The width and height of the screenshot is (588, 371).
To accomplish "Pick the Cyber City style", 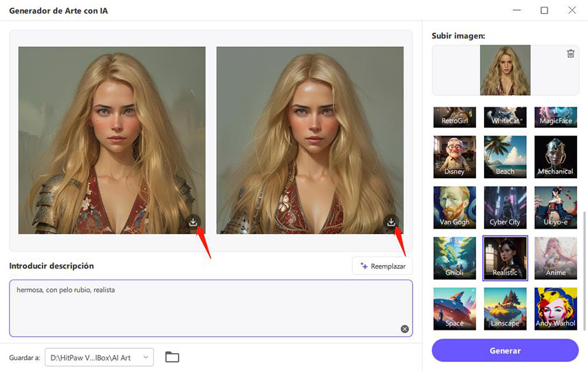I will [x=505, y=207].
